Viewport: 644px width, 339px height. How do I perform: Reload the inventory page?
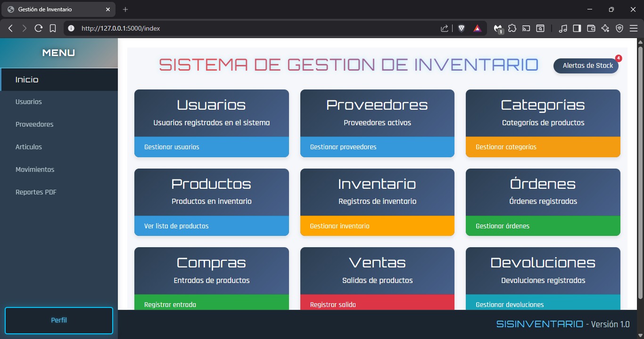[39, 28]
